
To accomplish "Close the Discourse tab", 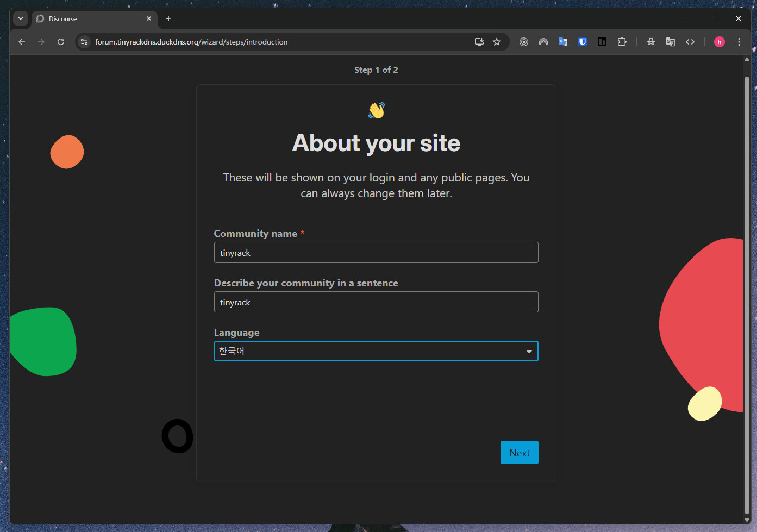I will pyautogui.click(x=149, y=18).
